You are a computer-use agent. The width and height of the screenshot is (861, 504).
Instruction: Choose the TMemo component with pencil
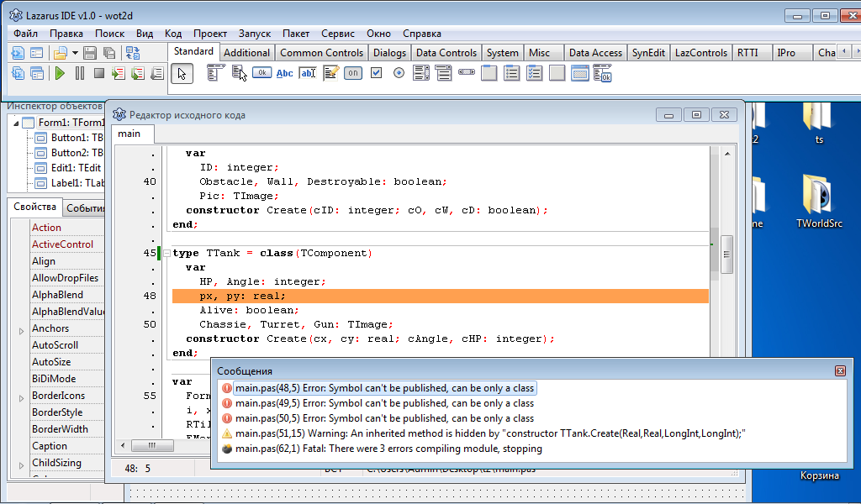(330, 73)
